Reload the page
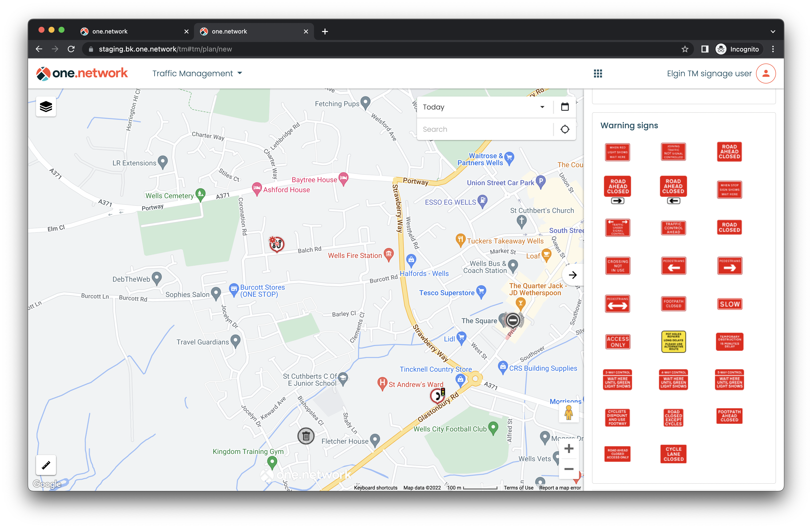 71,49
